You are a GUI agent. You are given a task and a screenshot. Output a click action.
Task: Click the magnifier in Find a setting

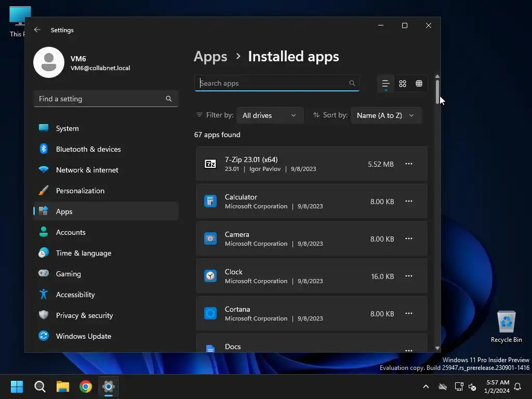(x=169, y=99)
